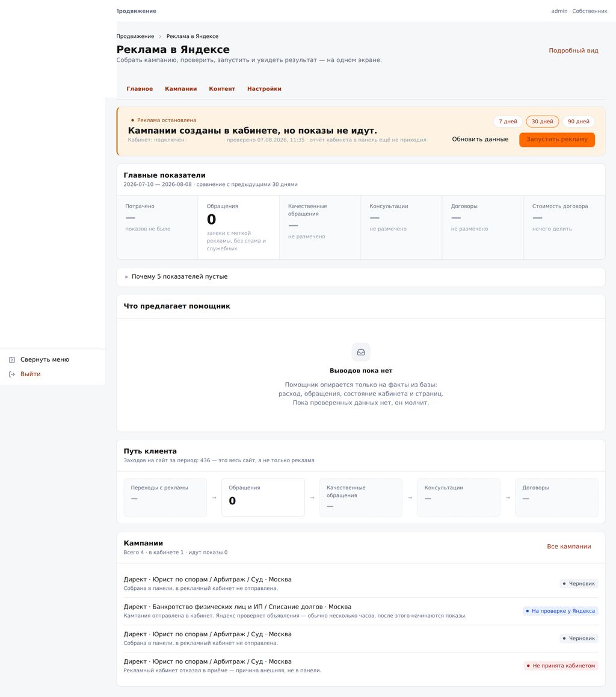This screenshot has height=697, width=616.
Task: Click Качественные обращения step in Путь клиента
Action: 361,497
